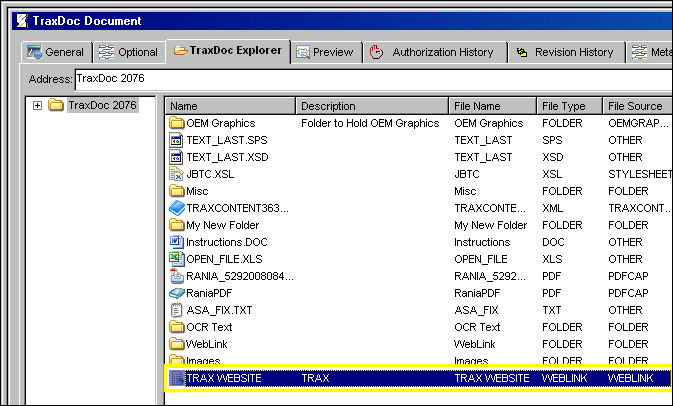The image size is (673, 406).
Task: Select the OEM Graphics row name
Action: pos(221,123)
